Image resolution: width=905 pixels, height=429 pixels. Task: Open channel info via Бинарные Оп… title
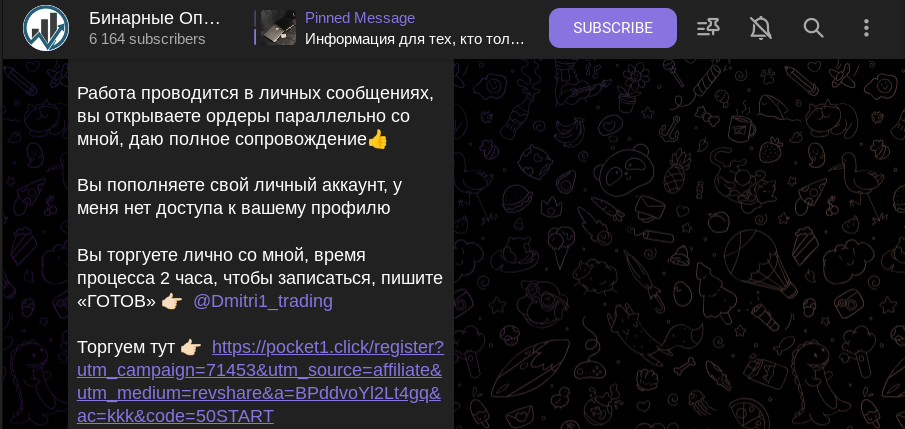[155, 18]
